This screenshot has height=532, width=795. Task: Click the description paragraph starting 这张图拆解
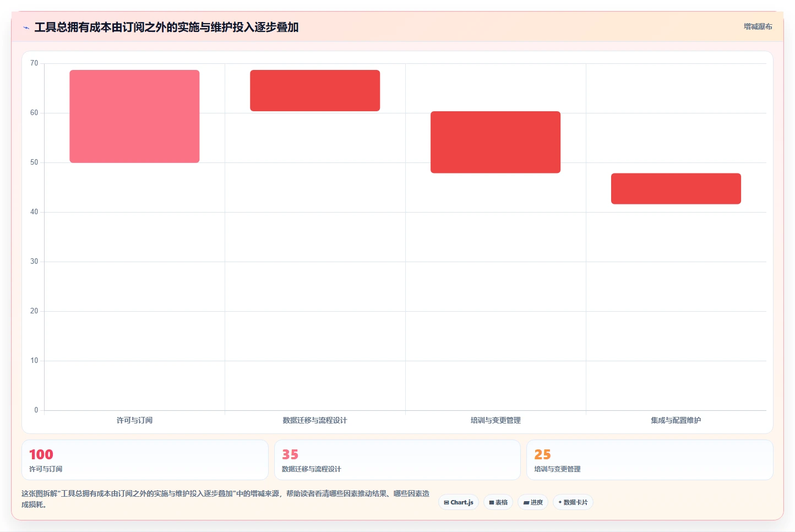click(225, 499)
